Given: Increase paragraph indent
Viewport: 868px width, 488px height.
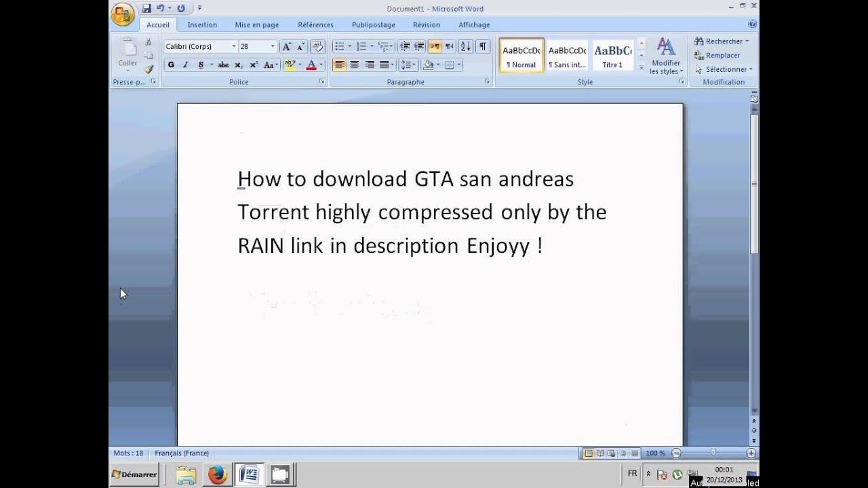Looking at the screenshot, I should [x=419, y=46].
